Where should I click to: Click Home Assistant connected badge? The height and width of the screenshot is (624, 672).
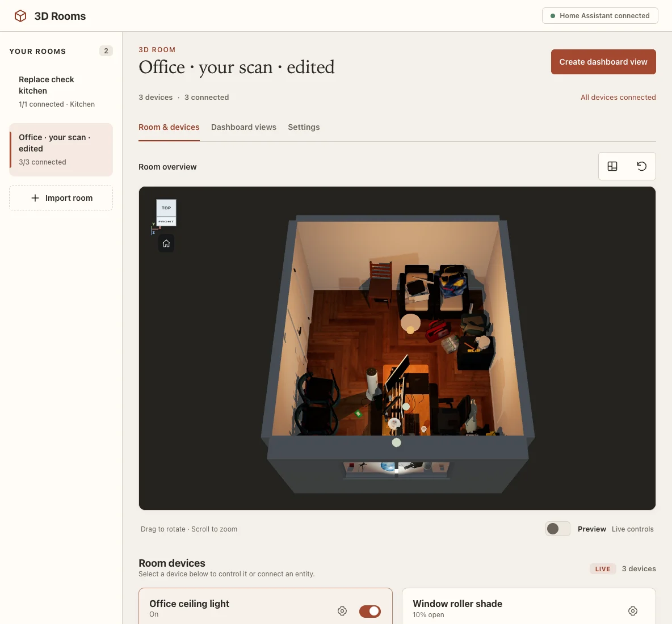(x=599, y=16)
